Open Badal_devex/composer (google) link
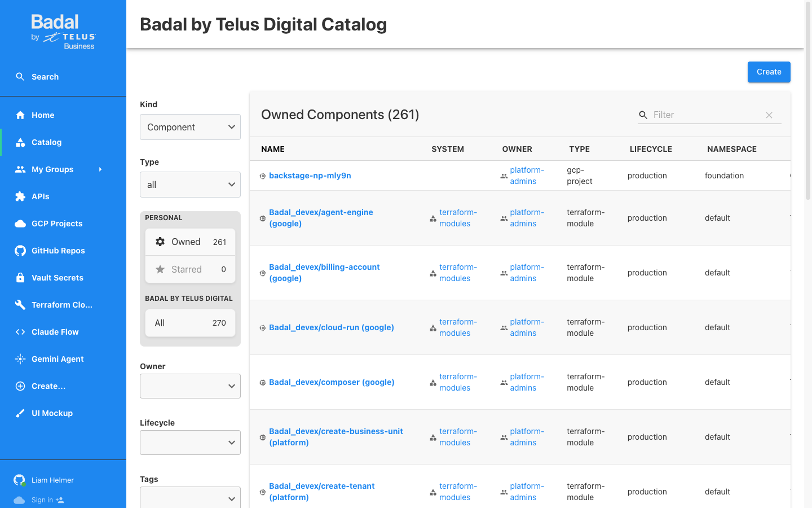 point(332,382)
